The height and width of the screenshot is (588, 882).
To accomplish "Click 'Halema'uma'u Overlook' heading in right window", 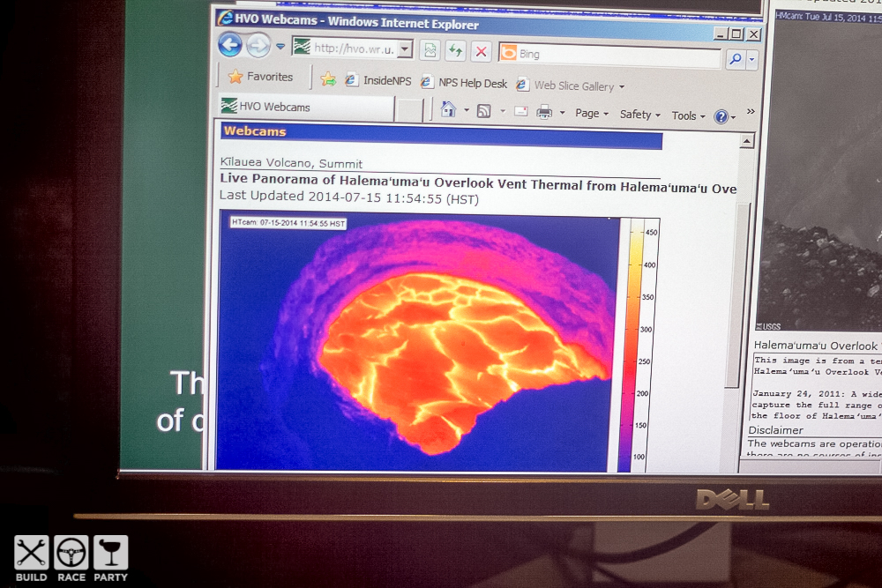I will point(815,346).
